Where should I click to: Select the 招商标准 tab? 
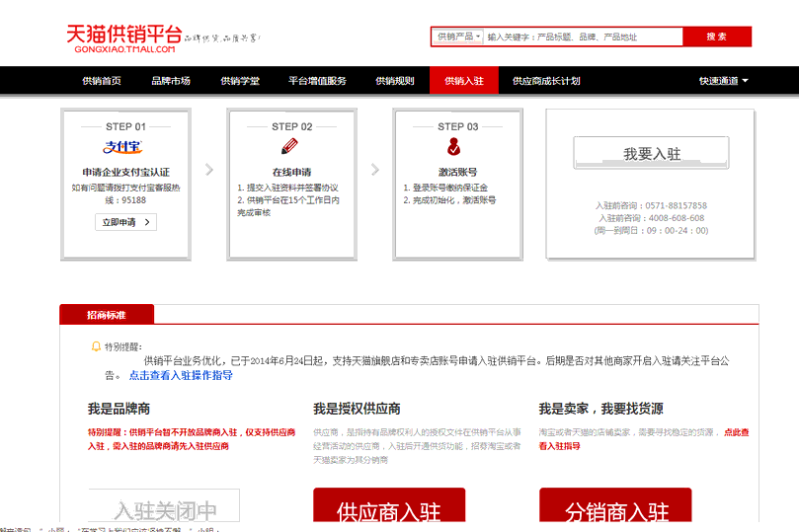107,315
